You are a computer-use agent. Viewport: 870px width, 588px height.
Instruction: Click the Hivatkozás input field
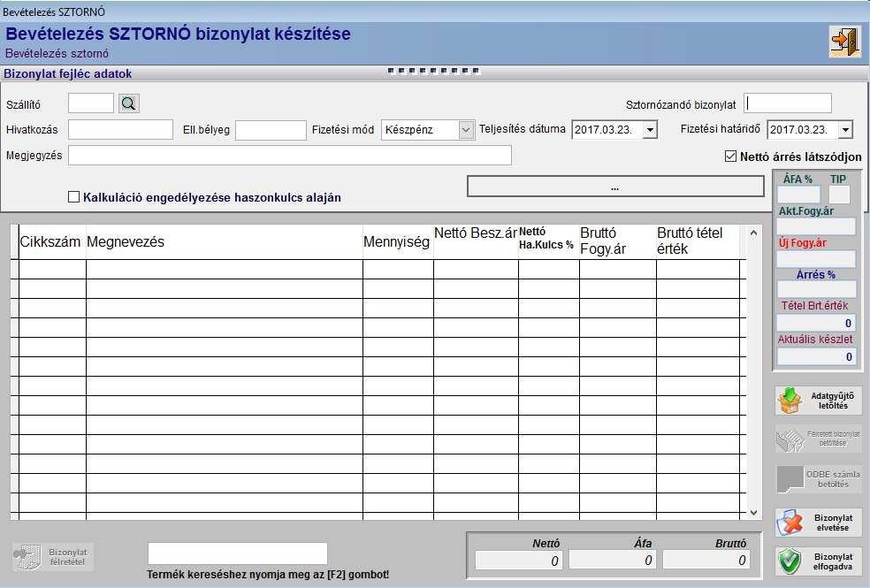point(120,130)
